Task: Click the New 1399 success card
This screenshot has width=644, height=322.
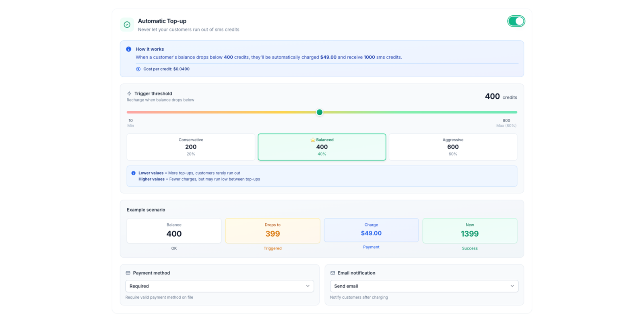Action: (470, 231)
